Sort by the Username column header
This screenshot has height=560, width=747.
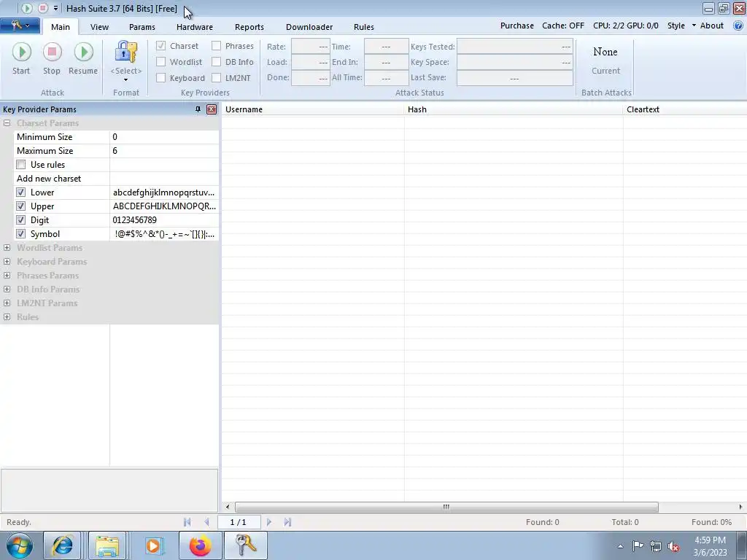pos(312,109)
